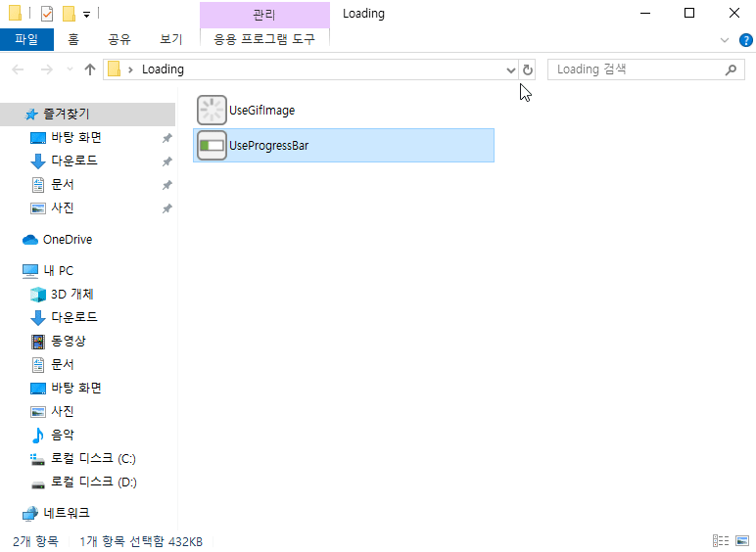Select 내 PC in the navigation pane
This screenshot has height=552, width=756.
click(x=59, y=271)
